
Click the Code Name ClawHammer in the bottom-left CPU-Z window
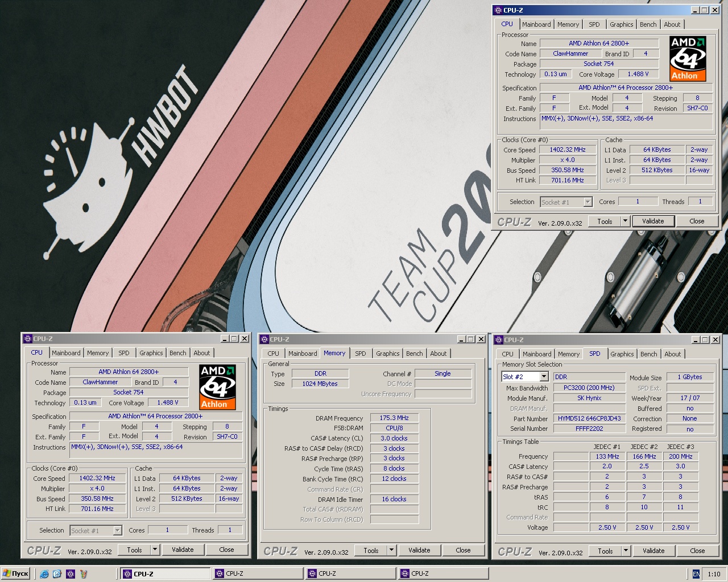tap(100, 382)
